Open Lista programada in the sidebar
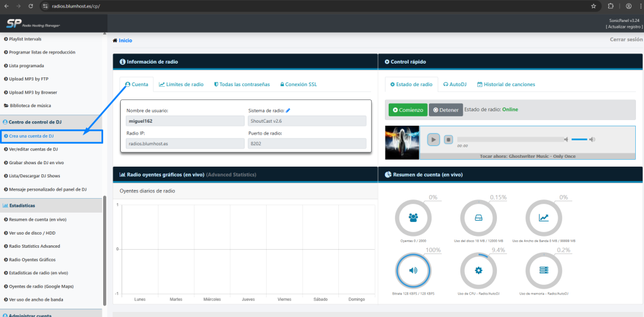Screen dimensions: 644x317 (x=26, y=65)
